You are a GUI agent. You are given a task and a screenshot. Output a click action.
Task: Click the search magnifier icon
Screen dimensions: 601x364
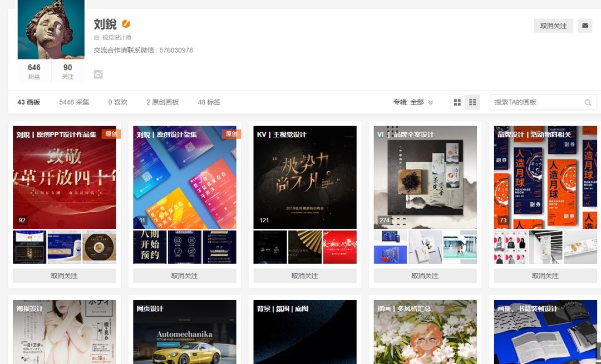(x=588, y=102)
